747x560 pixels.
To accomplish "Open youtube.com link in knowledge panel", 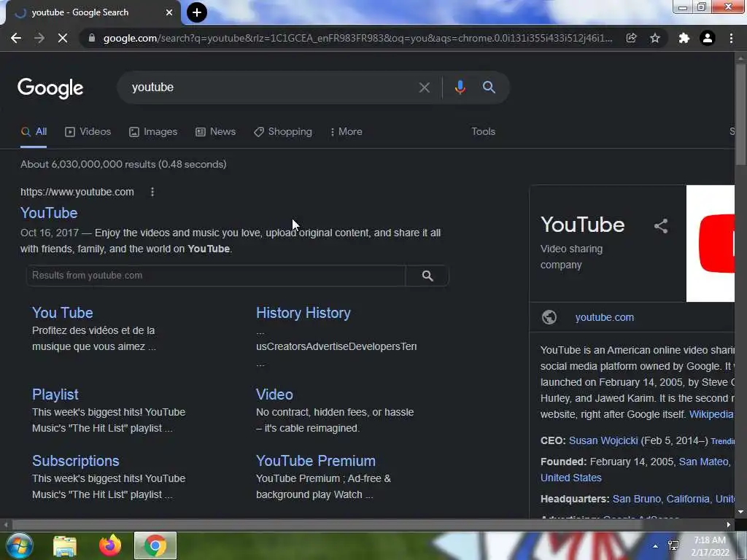I will click(x=604, y=318).
